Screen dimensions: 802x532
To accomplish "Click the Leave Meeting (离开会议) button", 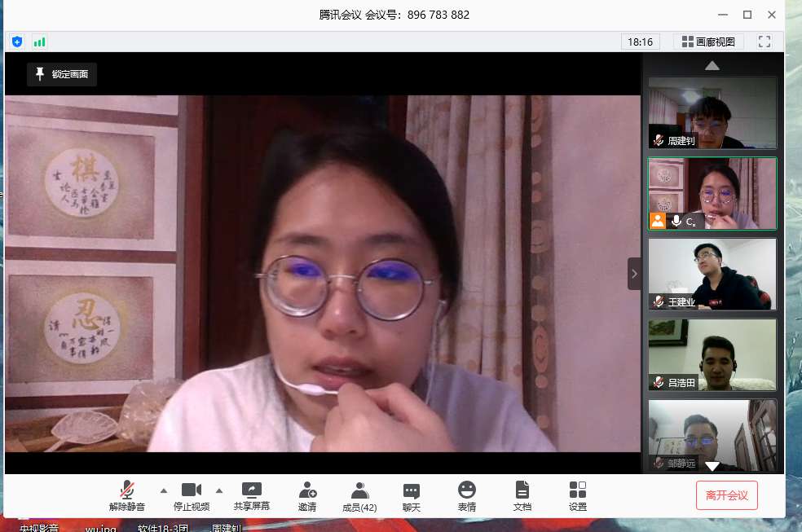I will tap(726, 495).
